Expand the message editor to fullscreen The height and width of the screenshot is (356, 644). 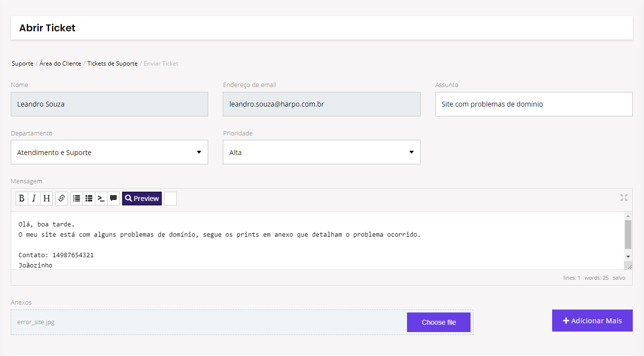point(624,198)
